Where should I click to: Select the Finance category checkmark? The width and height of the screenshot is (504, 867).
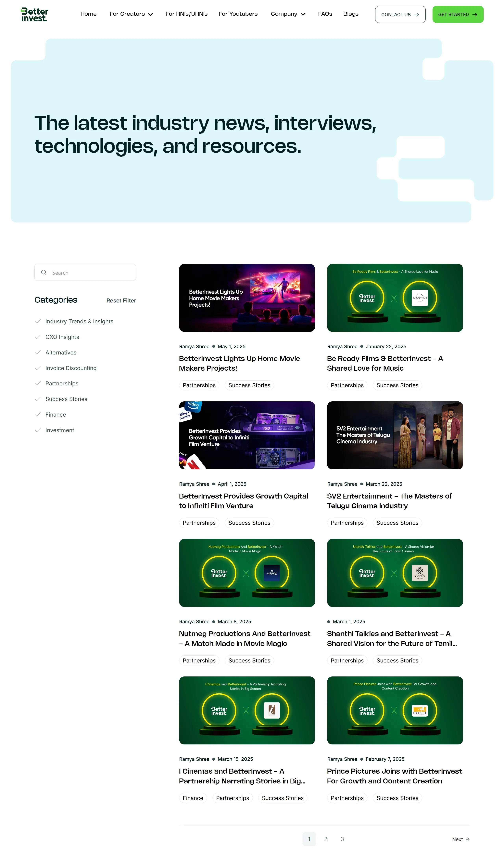click(x=38, y=415)
